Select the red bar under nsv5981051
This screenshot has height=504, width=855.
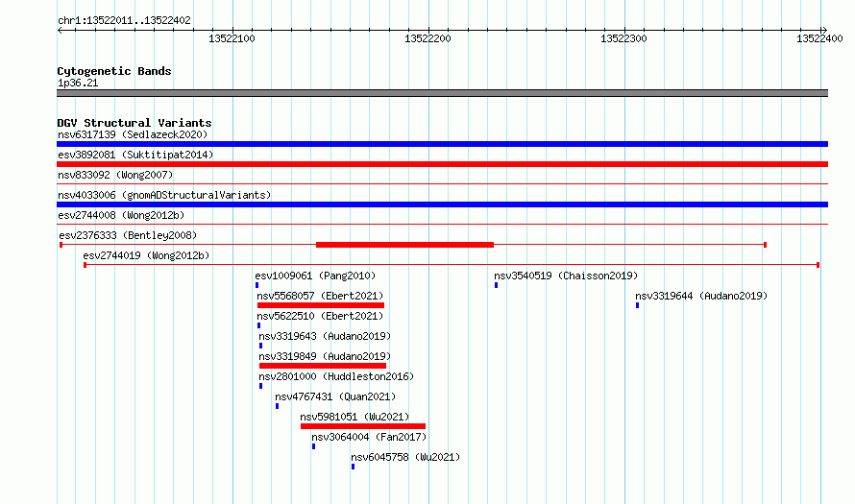pos(363,426)
